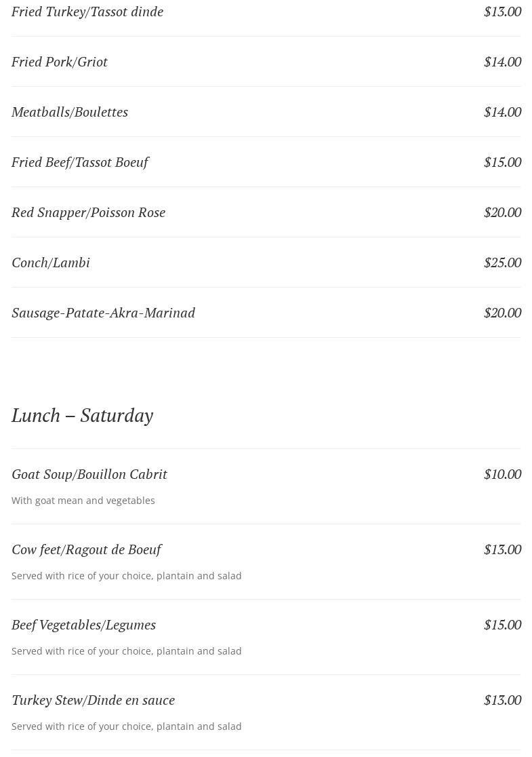This screenshot has height=757, width=532.
Task: Click the Sausage-Patate-Akra-Marinad item
Action: tap(103, 313)
